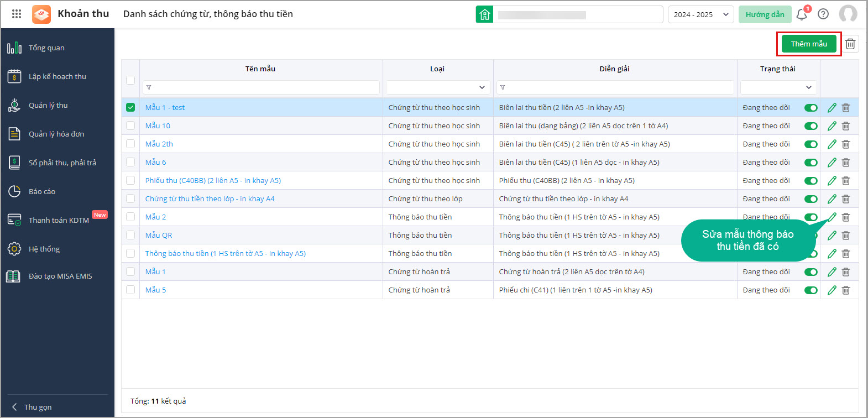Screen dimensions: 868x418
Task: Open the notification bell
Action: point(802,14)
